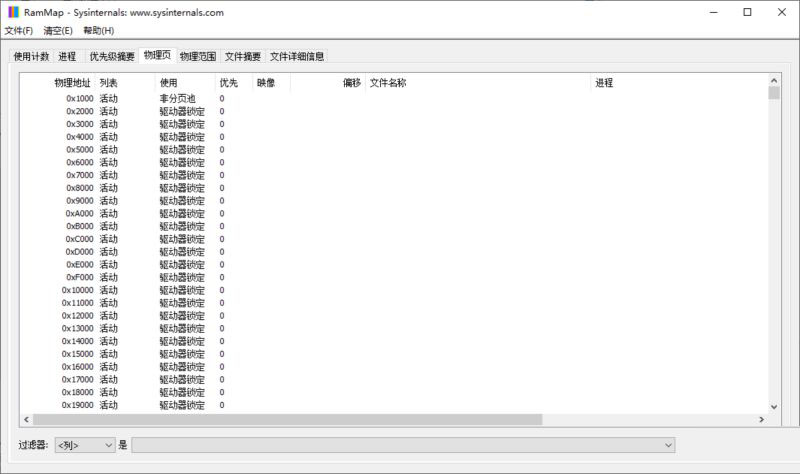Image resolution: width=800 pixels, height=474 pixels.
Task: Click the horizontal scrollbar right arrow
Action: click(762, 419)
